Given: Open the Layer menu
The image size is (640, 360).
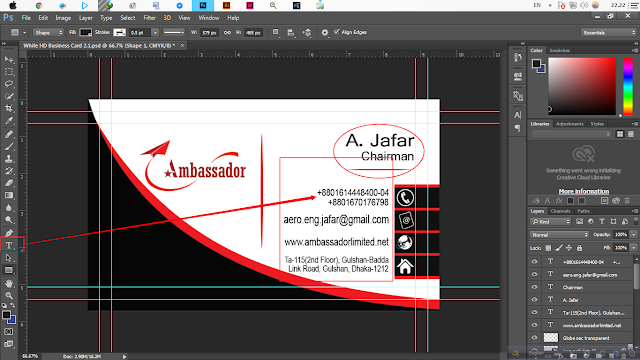Looking at the screenshot, I should click(x=86, y=18).
